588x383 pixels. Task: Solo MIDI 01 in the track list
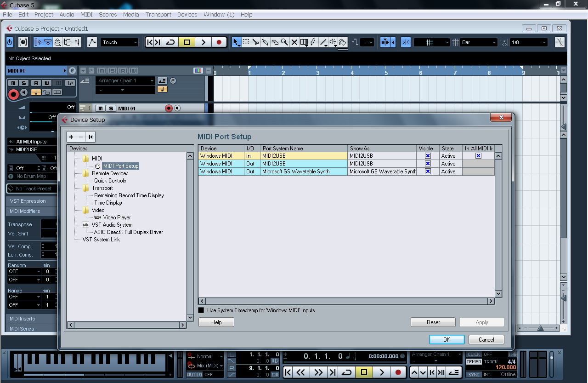click(110, 109)
